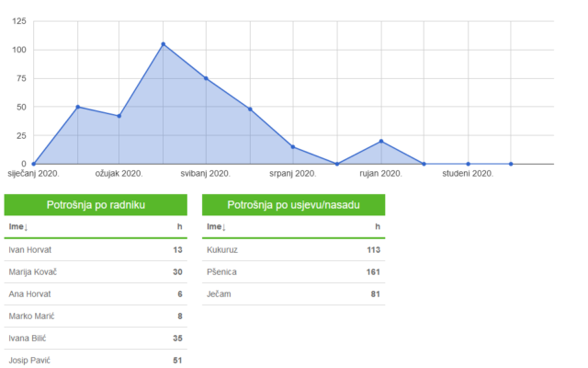Viewport: 588px width, 368px height.
Task: Click the Potrošnja po usjevu/nasadu header
Action: coord(294,204)
